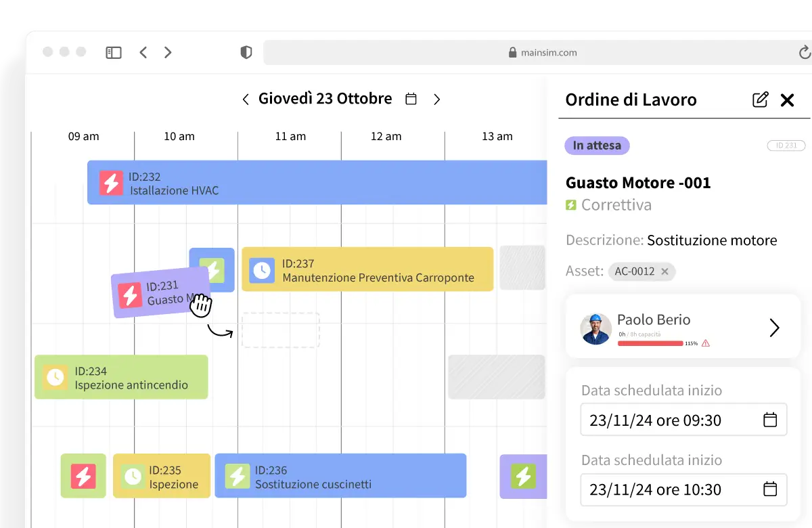This screenshot has height=528, width=812.
Task: Click the Correttiva type label
Action: click(616, 204)
